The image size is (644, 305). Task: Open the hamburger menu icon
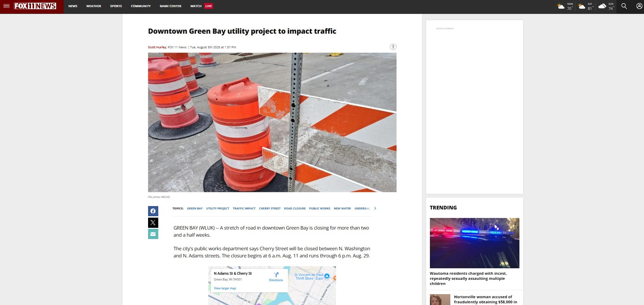(6, 6)
